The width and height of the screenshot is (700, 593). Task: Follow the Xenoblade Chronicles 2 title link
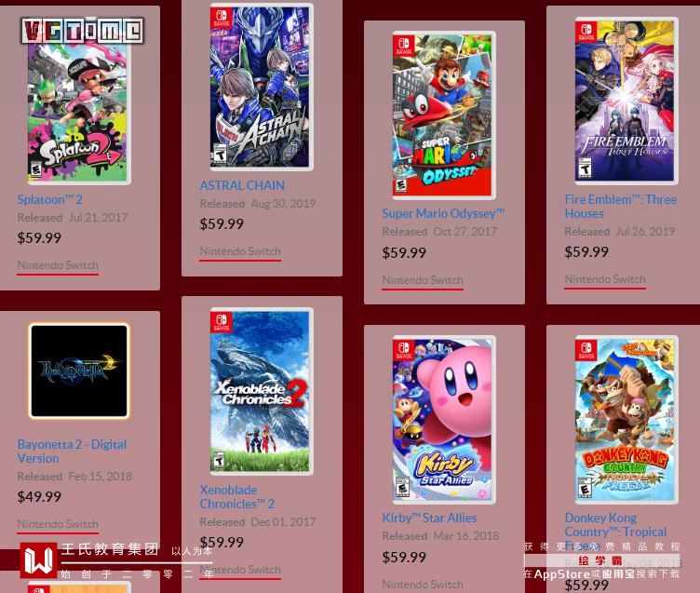pyautogui.click(x=237, y=496)
